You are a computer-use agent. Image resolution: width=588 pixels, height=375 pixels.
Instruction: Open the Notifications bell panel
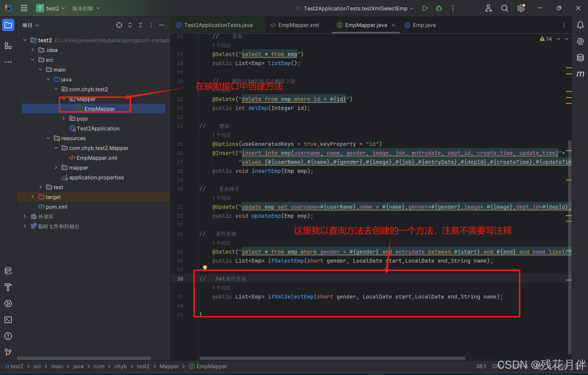(x=580, y=25)
